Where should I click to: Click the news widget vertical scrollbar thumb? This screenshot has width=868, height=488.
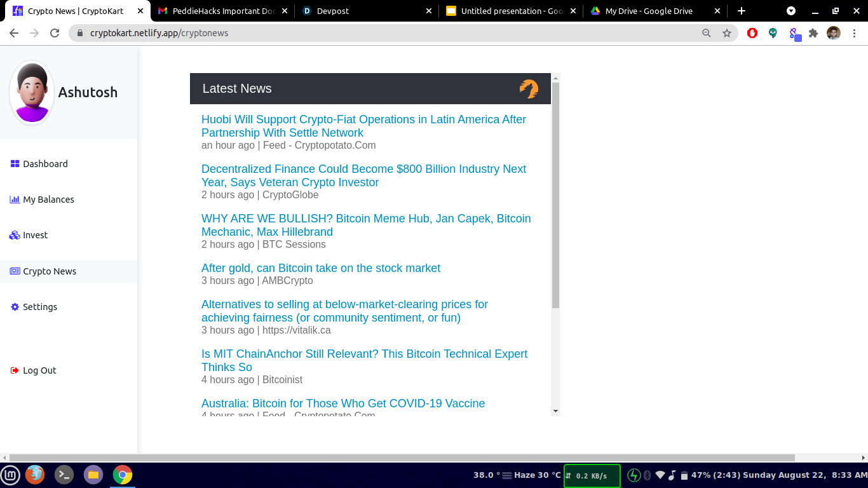click(555, 196)
